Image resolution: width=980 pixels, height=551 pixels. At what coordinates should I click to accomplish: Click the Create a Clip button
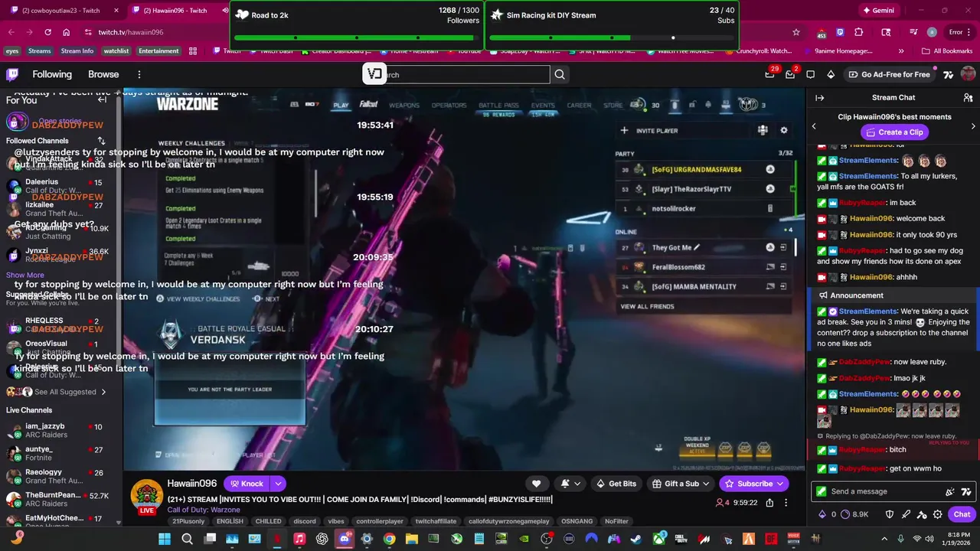pos(894,132)
